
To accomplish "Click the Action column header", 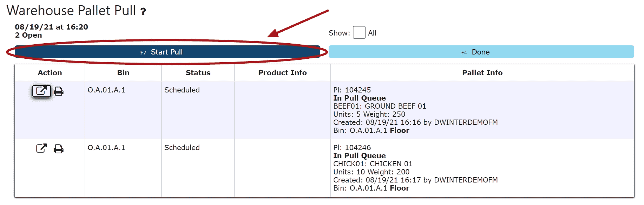I will [50, 73].
